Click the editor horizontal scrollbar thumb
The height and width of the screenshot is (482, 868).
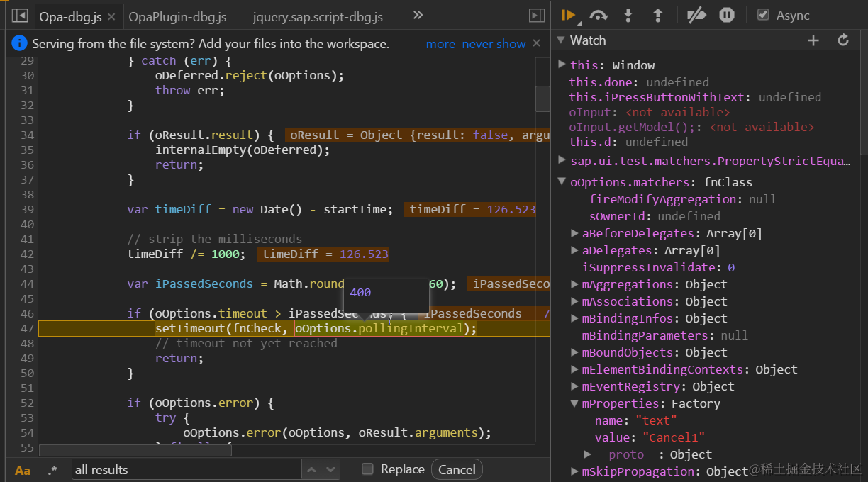tap(135, 449)
